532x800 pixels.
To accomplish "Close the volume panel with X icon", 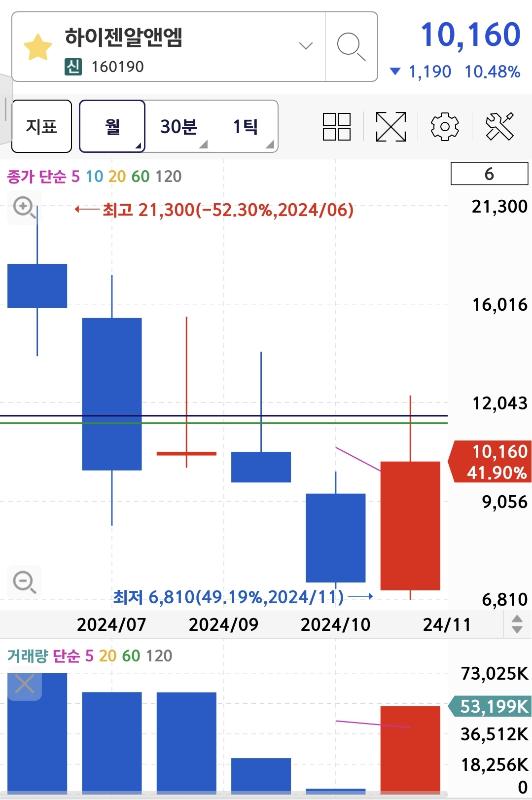I will 25,684.
